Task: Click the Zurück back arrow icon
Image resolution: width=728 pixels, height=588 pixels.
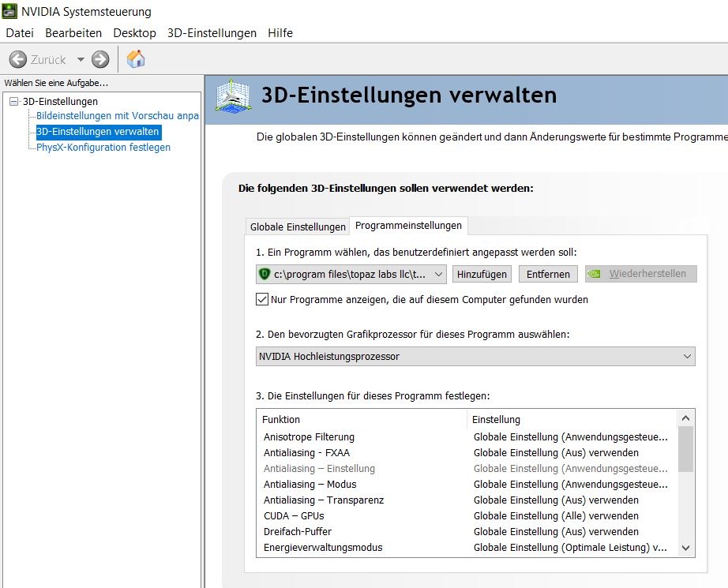Action: 17,59
